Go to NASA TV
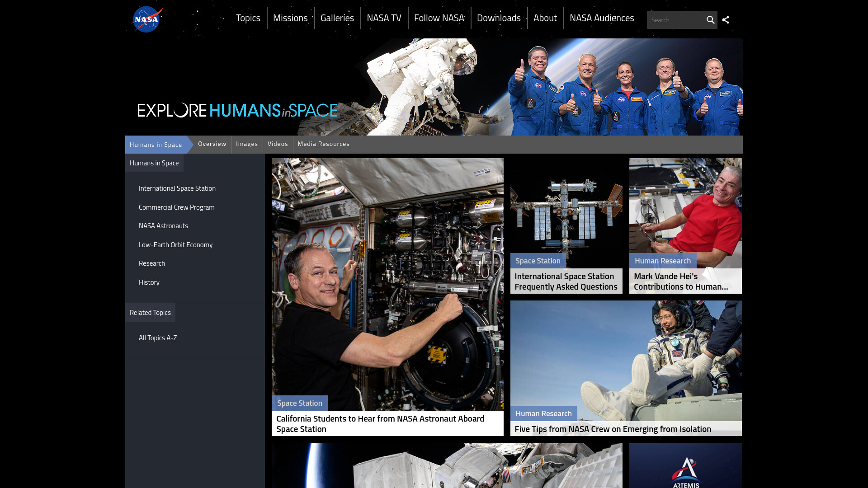Screen dimensions: 868x488 [384, 18]
